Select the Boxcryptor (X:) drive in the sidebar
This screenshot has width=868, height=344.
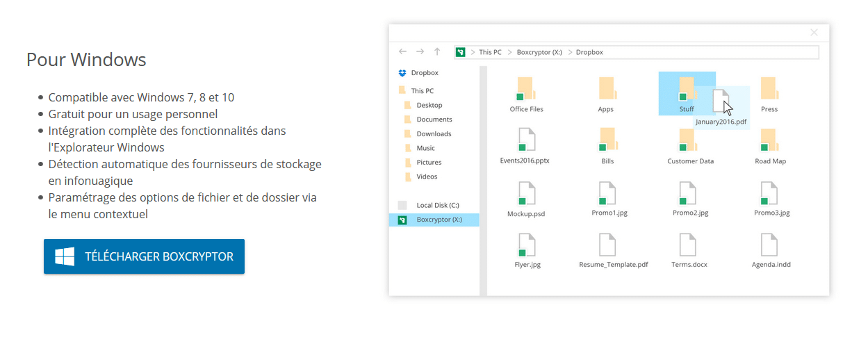click(434, 220)
